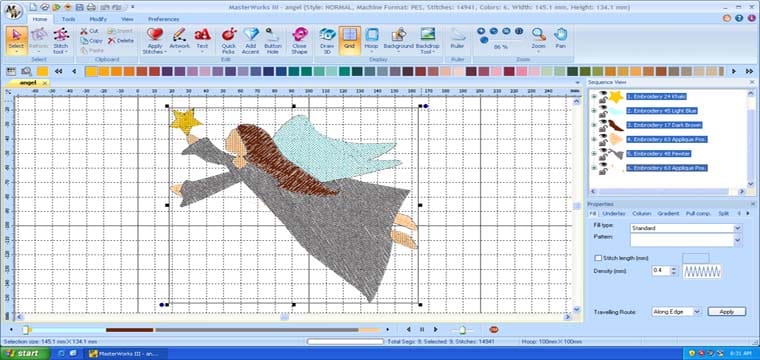The image size is (760, 360).
Task: Select the Close Shape tool
Action: coord(300,41)
